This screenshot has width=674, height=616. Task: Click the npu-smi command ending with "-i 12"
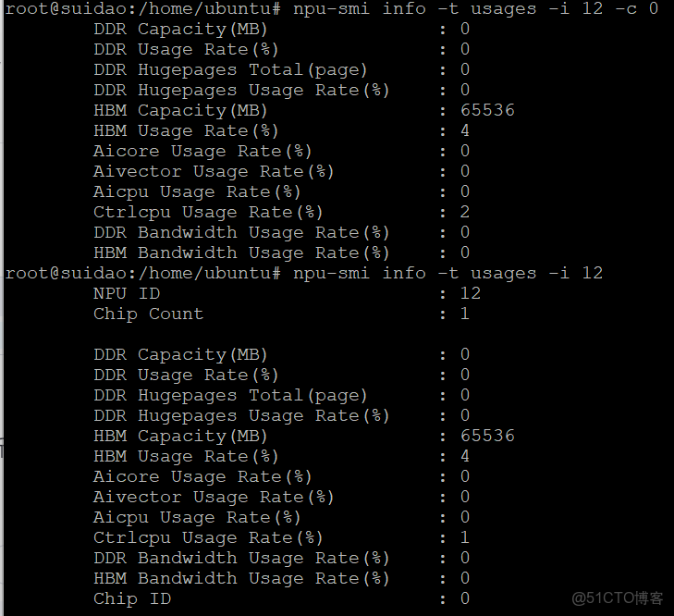coord(447,273)
